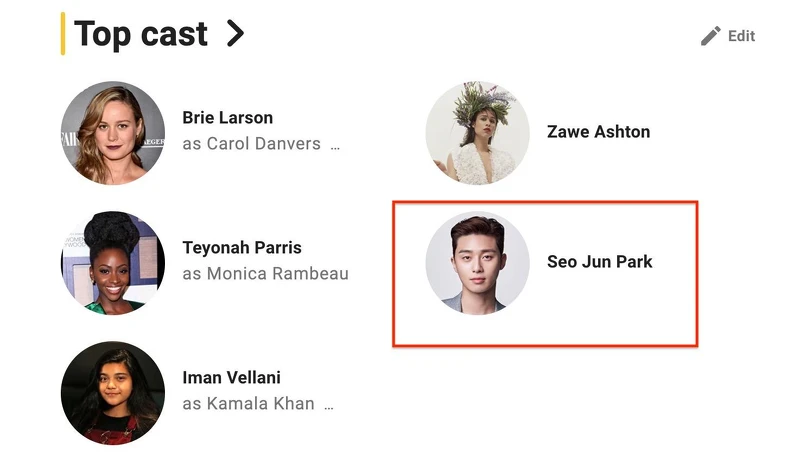Open the Brie Larson name link
Viewport: 800px width, 456px height.
click(x=227, y=118)
